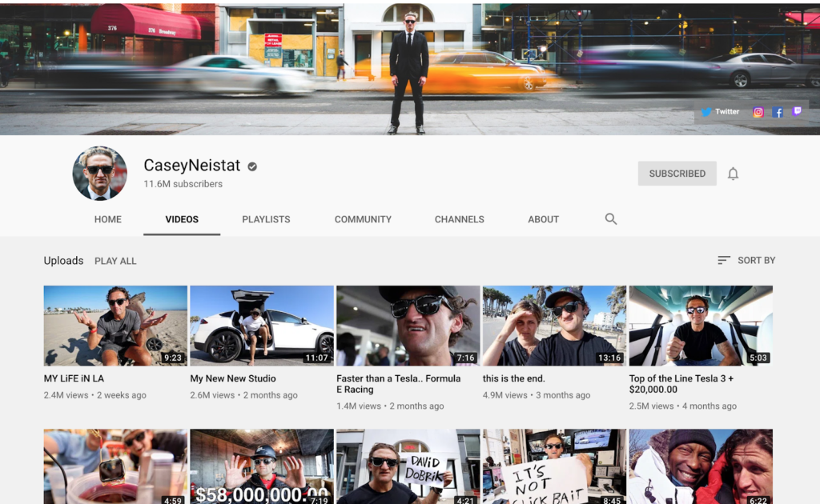Expand the SORT BY dropdown
820x504 pixels.
756,260
